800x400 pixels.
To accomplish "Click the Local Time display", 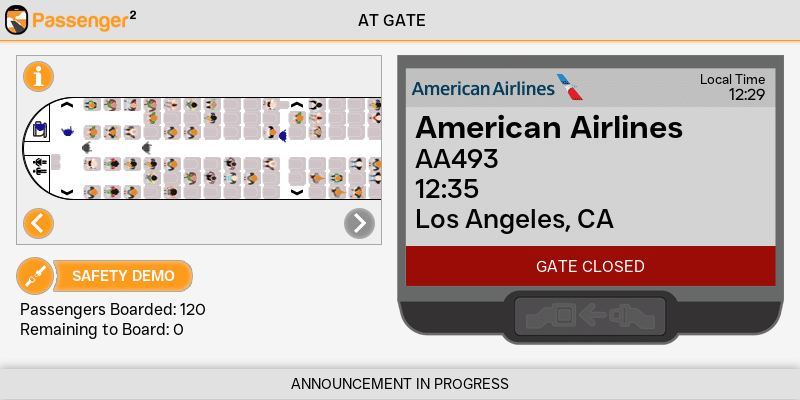I will point(732,88).
